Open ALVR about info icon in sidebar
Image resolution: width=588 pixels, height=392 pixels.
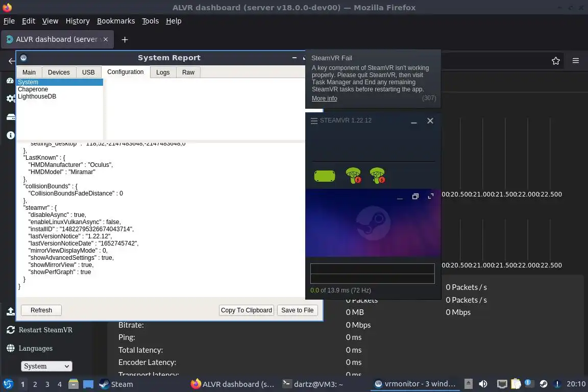tap(11, 135)
